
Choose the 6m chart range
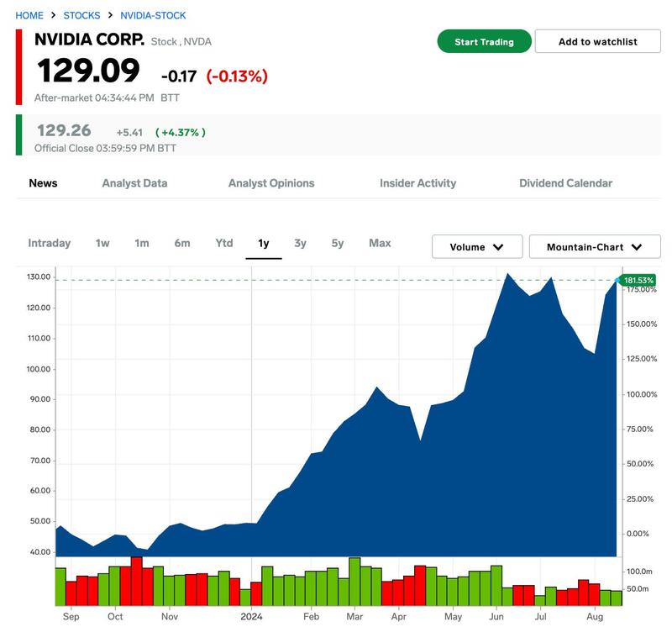pyautogui.click(x=182, y=244)
